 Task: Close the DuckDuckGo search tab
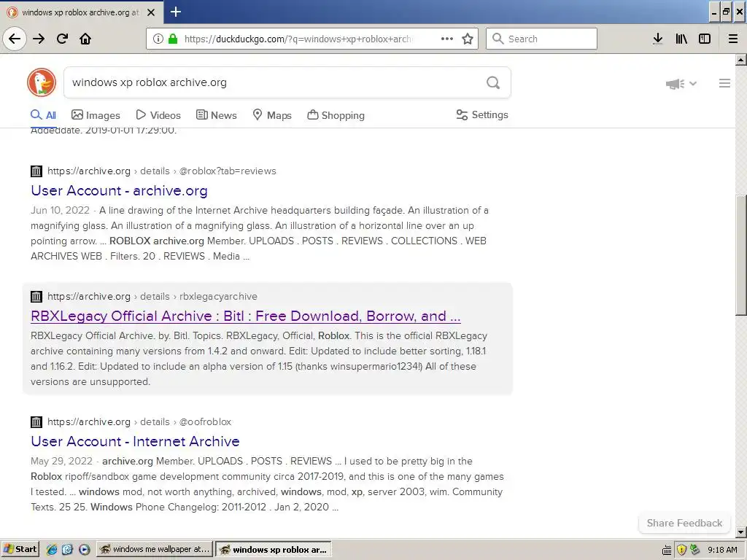coord(151,12)
